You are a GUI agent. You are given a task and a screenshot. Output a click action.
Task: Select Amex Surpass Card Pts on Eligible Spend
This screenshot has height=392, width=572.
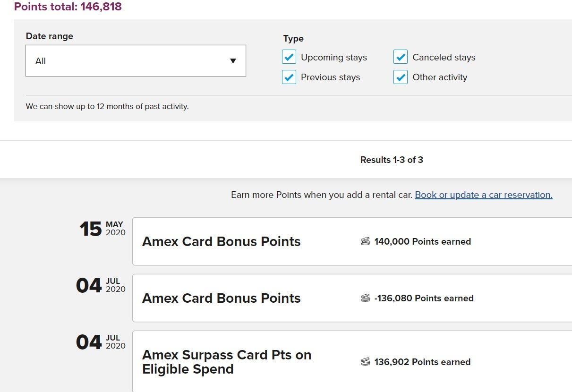tap(227, 362)
